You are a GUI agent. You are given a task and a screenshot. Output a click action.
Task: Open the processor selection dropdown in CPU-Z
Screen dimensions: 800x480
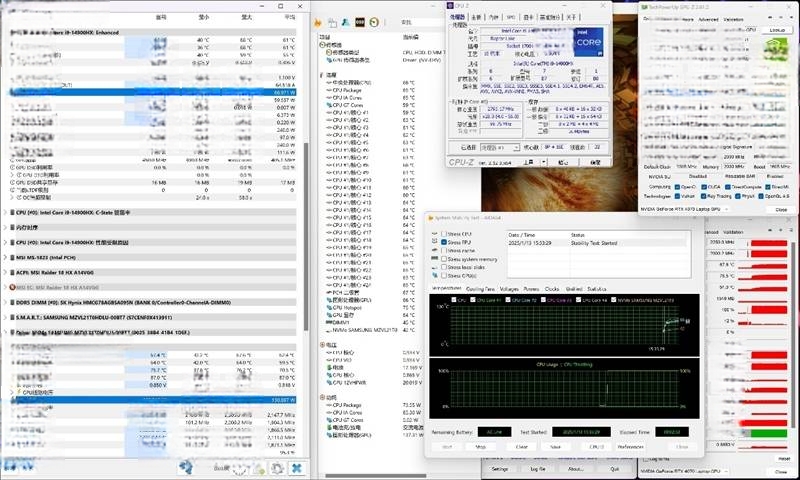pyautogui.click(x=499, y=147)
